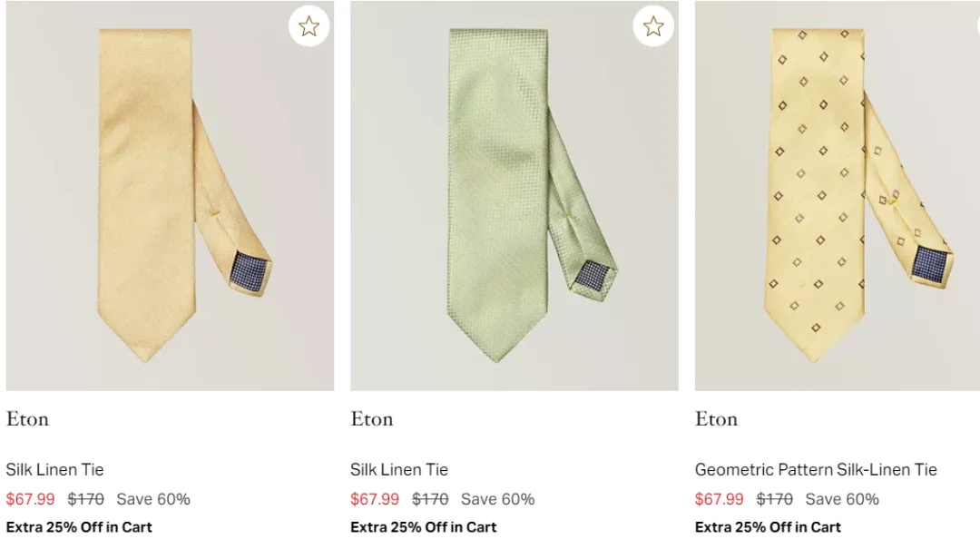
Task: Click Extra 25% Off in Cart under green tie
Action: 424,527
